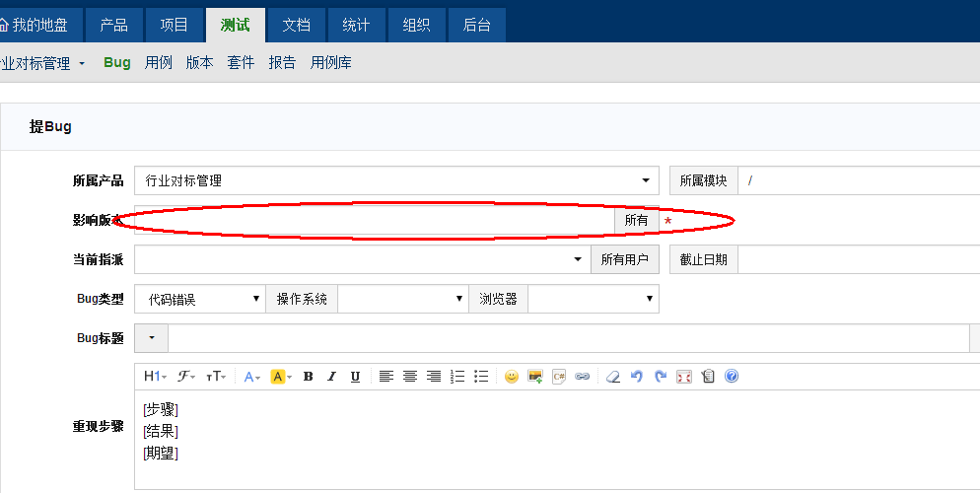Open the 用例库 submenu link
This screenshot has width=980, height=493.
point(330,62)
